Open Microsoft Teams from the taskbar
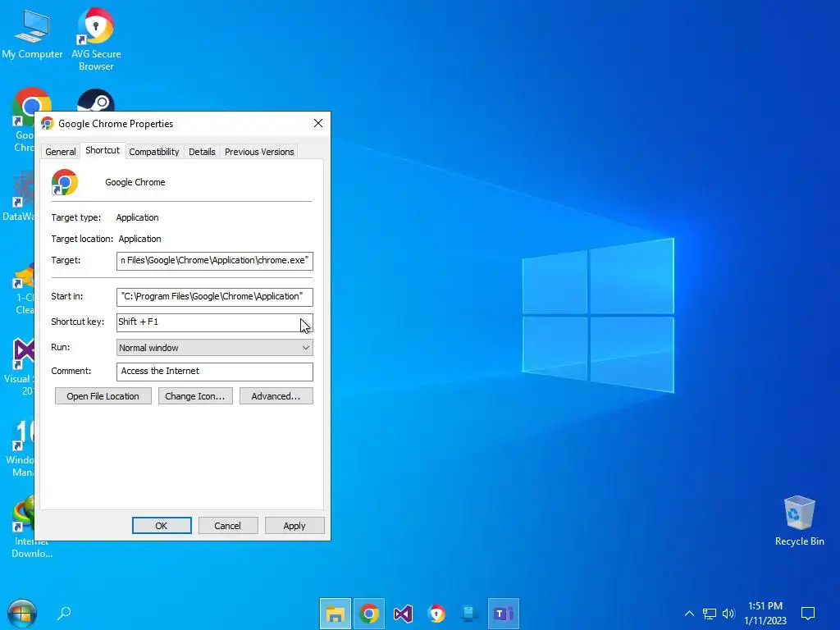Screen dimensions: 840x630 tap(504, 614)
